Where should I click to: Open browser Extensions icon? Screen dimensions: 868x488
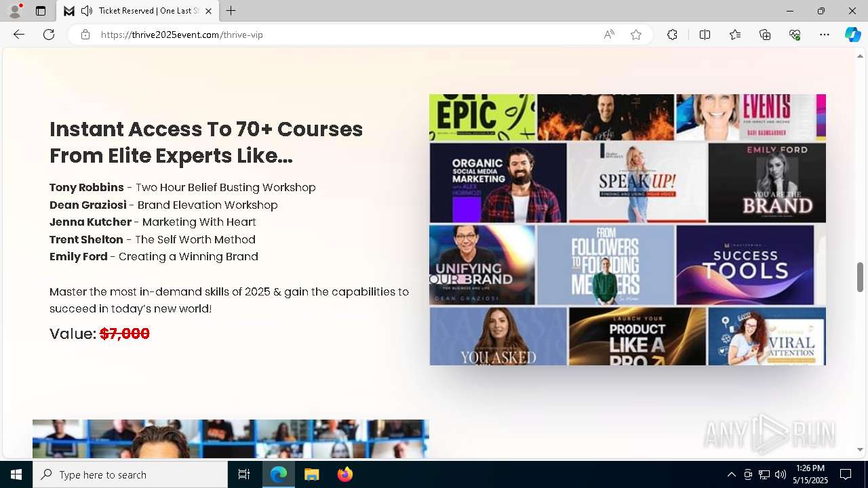point(672,35)
